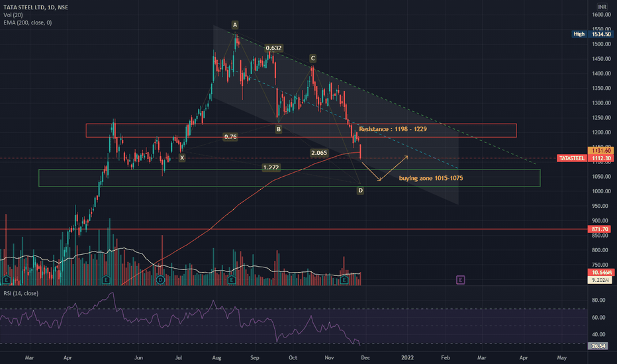Image resolution: width=617 pixels, height=364 pixels.
Task: Click the RSI (14, close) indicator legend
Action: pos(21,293)
